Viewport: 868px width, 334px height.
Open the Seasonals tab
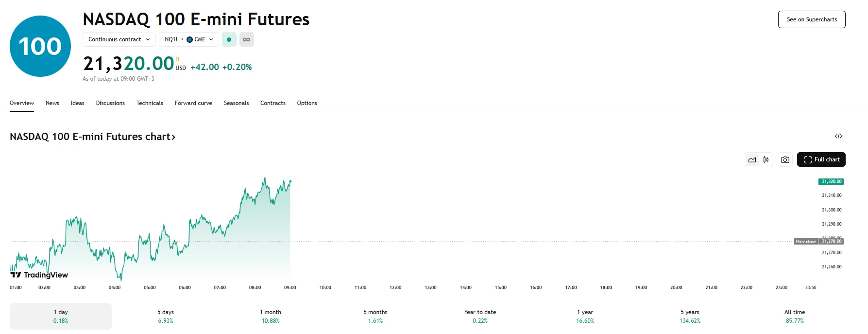point(236,103)
